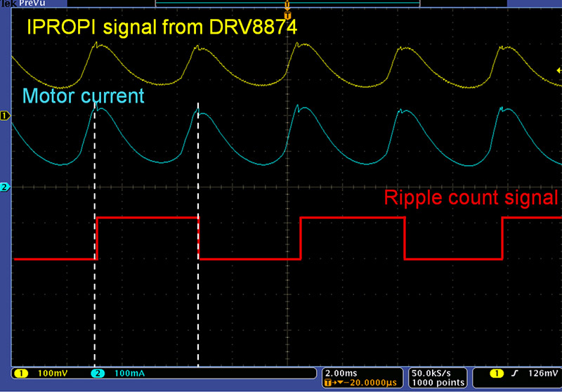
Task: Click the orange T delay icon
Action: (x=327, y=383)
